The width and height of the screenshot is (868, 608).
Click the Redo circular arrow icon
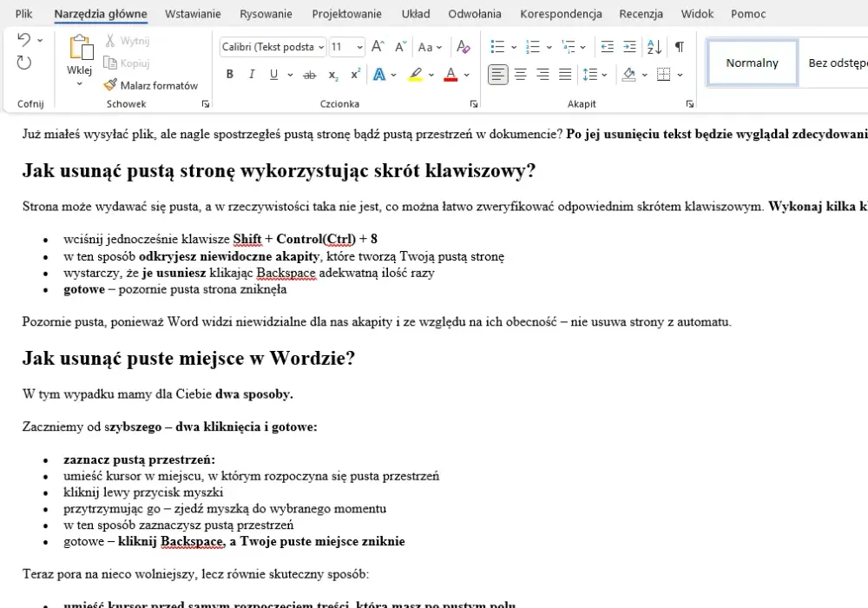(23, 63)
